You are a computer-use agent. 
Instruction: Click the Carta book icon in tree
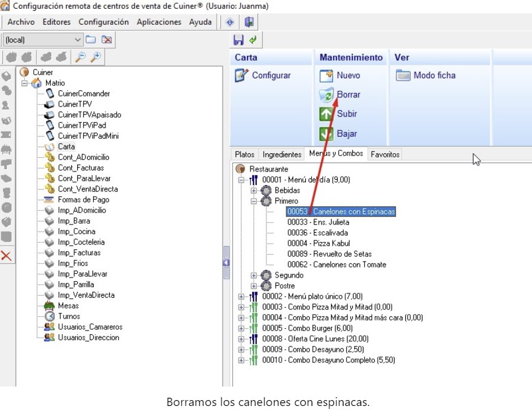click(49, 147)
